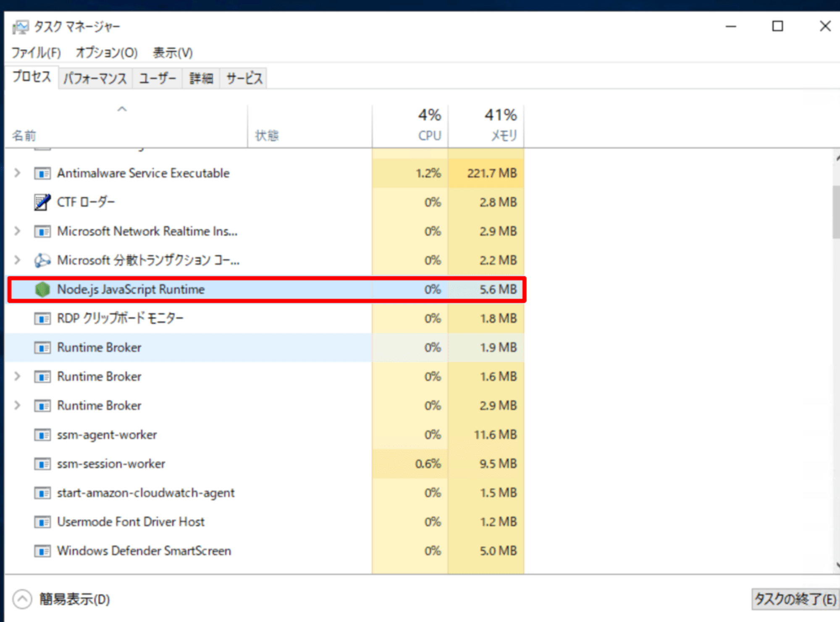Open the 表示(V) menu

tap(173, 53)
